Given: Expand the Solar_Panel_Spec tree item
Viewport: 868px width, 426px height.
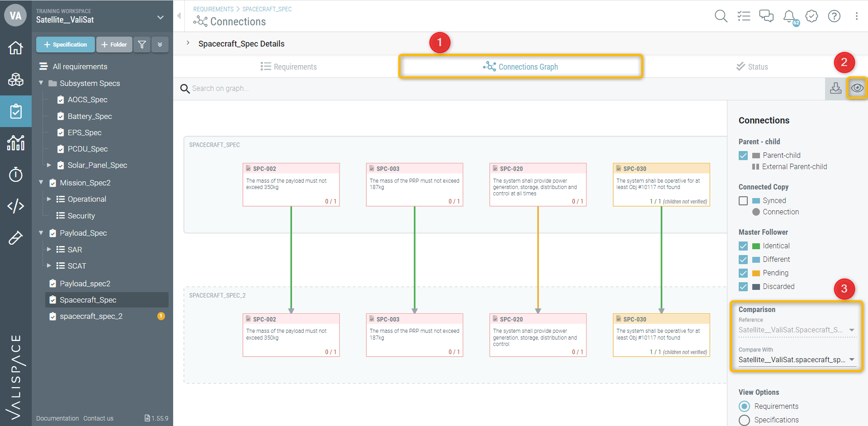Looking at the screenshot, I should click(49, 166).
